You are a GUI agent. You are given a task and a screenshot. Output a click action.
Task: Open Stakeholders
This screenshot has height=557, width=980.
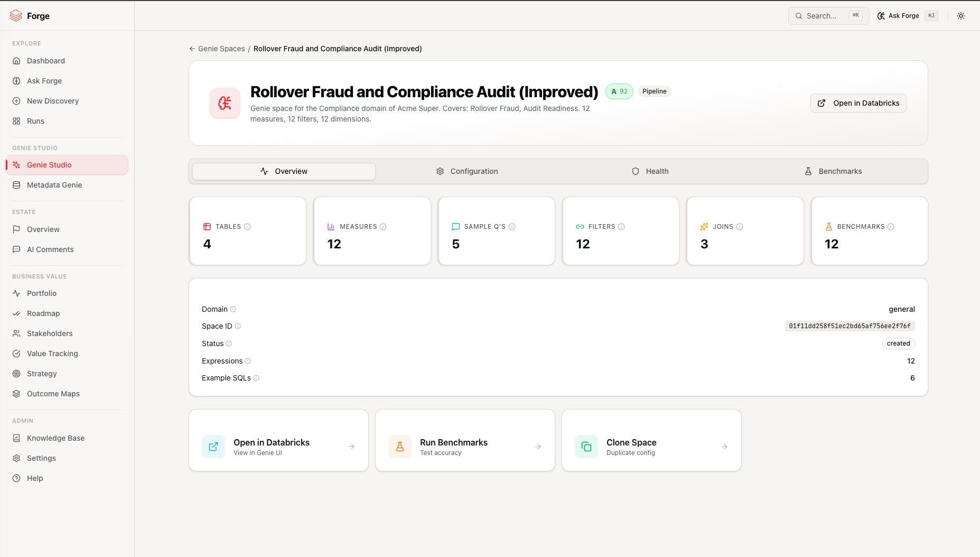point(67,333)
